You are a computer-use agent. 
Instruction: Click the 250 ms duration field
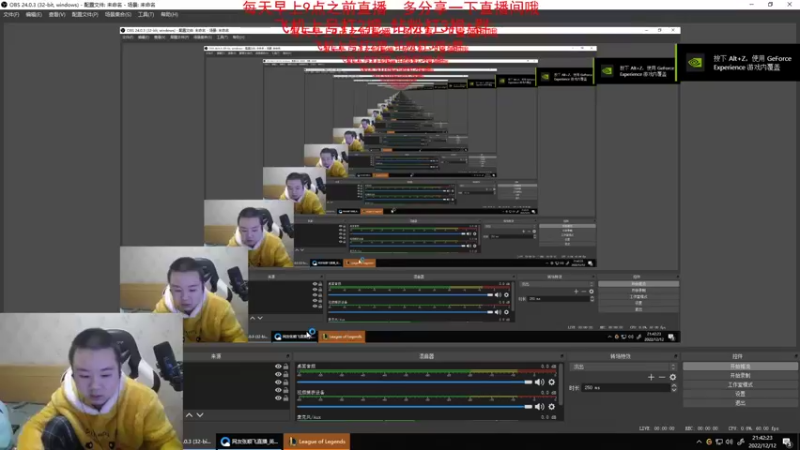click(x=626, y=388)
